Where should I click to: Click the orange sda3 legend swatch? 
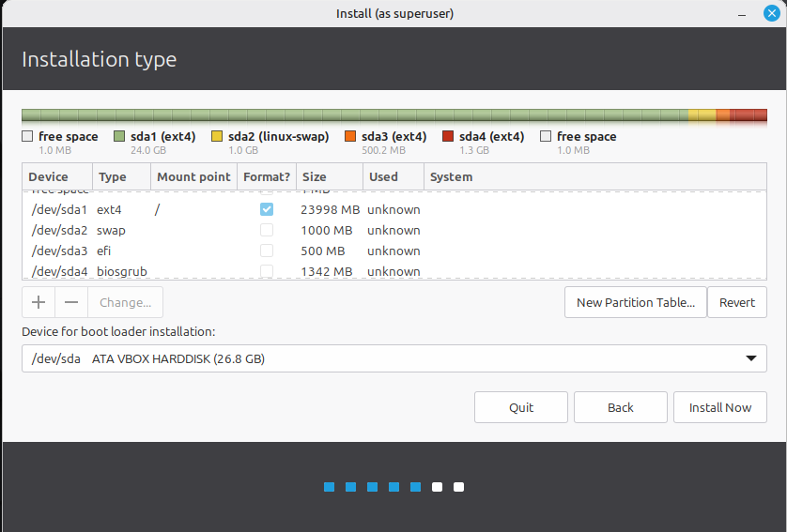tap(350, 137)
